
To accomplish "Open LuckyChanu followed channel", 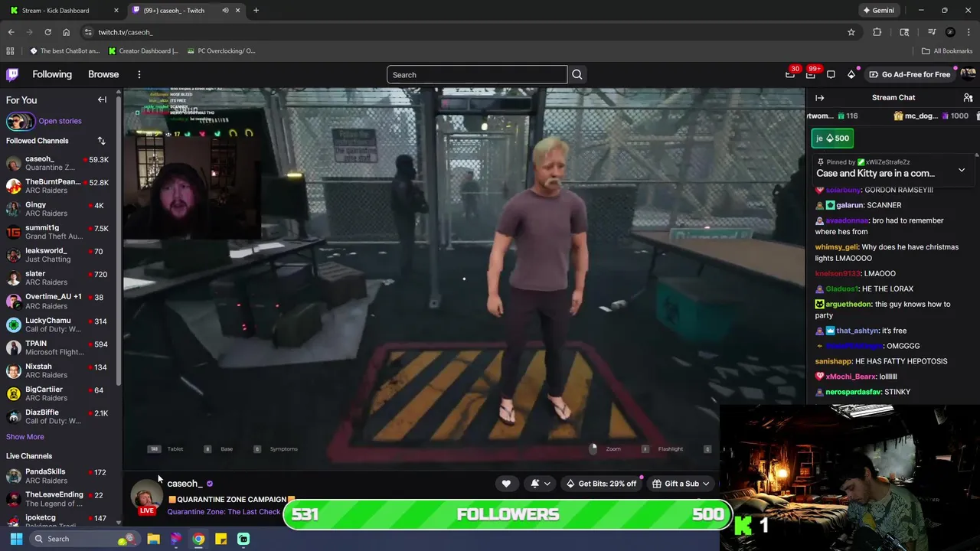I will 60,324.
